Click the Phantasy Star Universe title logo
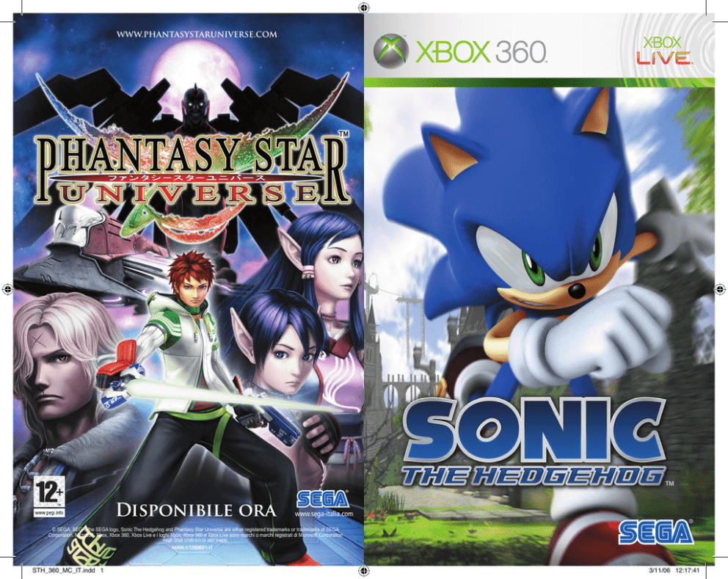This screenshot has width=728, height=579. (192, 170)
